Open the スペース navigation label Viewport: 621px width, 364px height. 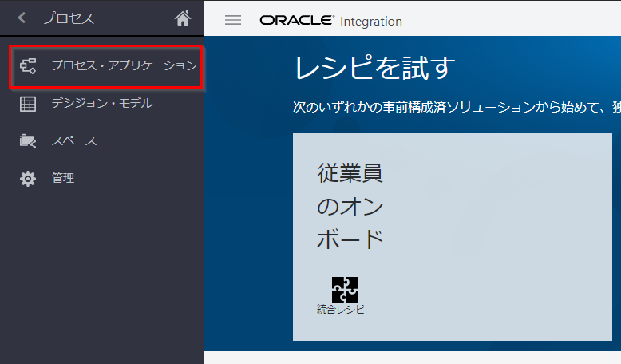click(74, 140)
